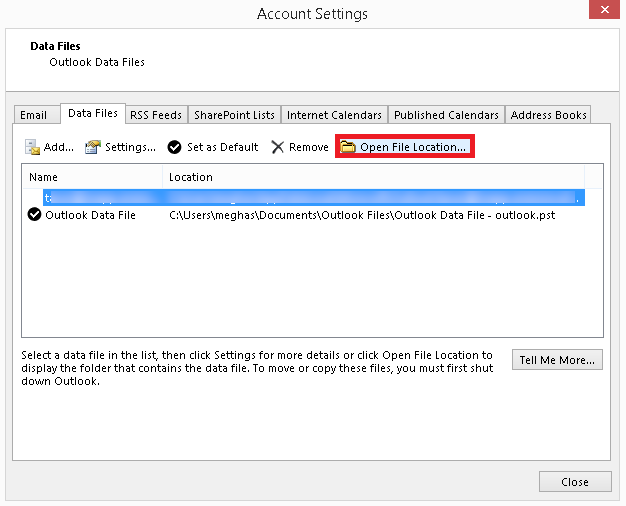Open the Address Books tab
The height and width of the screenshot is (506, 626).
548,115
